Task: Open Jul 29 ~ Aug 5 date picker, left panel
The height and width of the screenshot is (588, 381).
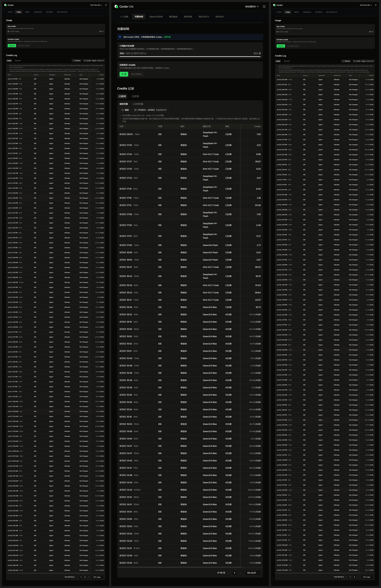Action: click(x=94, y=61)
